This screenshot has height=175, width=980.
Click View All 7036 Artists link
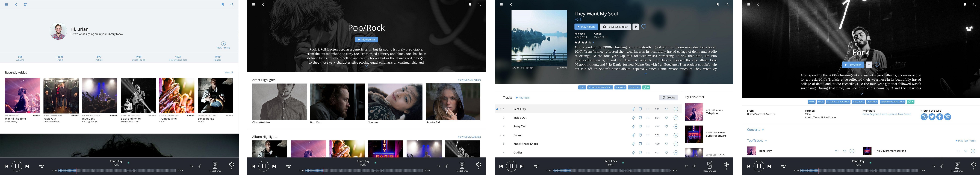pyautogui.click(x=469, y=80)
